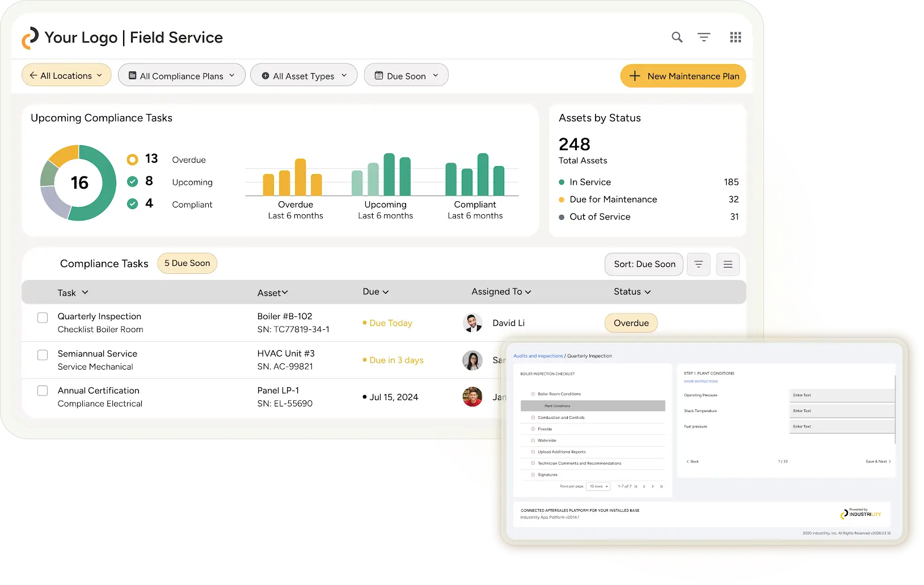
Task: Open the Audits and inspections breadcrumb link
Action: [x=538, y=356]
